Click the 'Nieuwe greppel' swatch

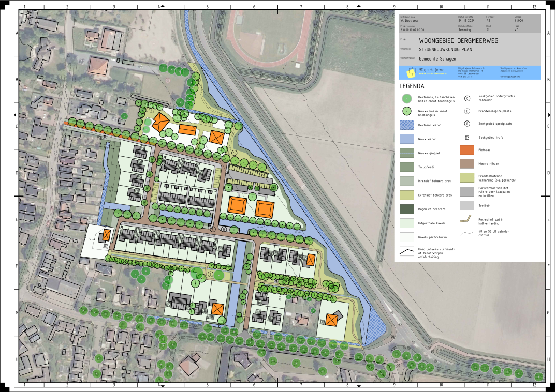[x=407, y=153]
